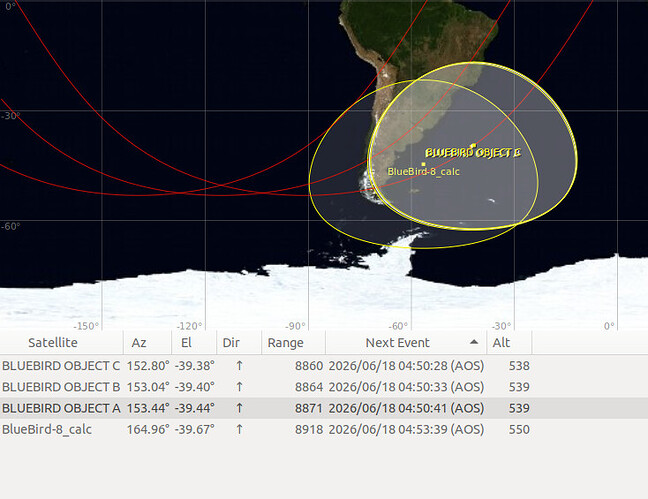The height and width of the screenshot is (499, 648).
Task: Click altitude 539 in OBJECT A row
Action: (x=519, y=408)
